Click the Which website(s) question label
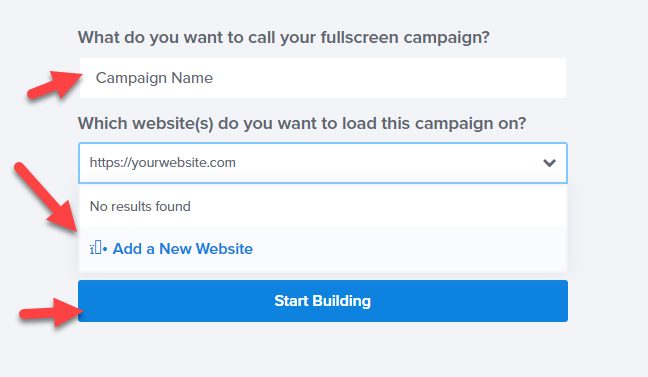Screen dimensions: 648x377 [x=302, y=123]
